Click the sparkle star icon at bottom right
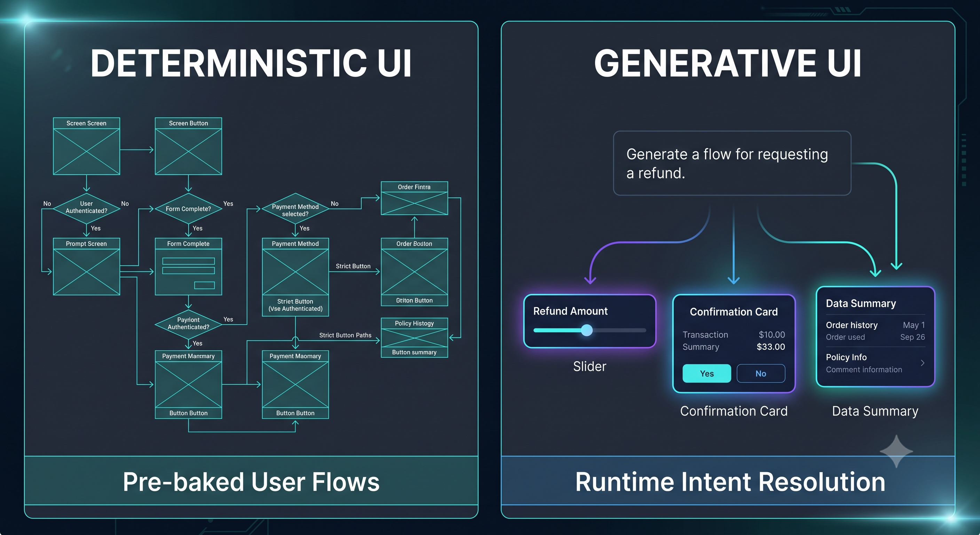Viewport: 980px width, 535px height. (x=896, y=451)
